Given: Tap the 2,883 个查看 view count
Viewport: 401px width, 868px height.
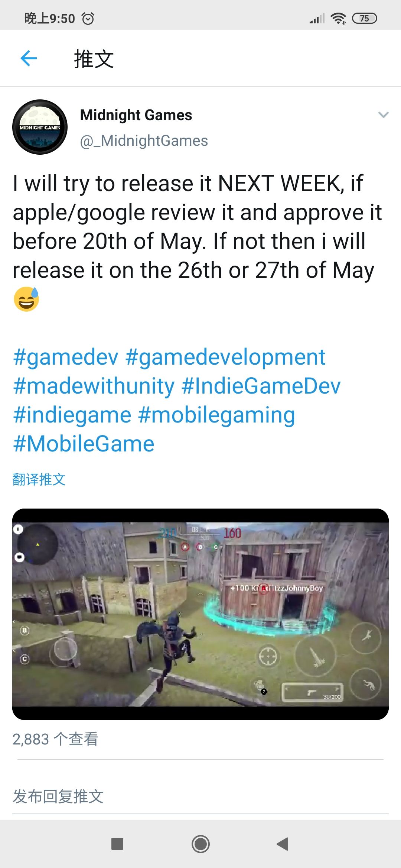Looking at the screenshot, I should tap(55, 739).
